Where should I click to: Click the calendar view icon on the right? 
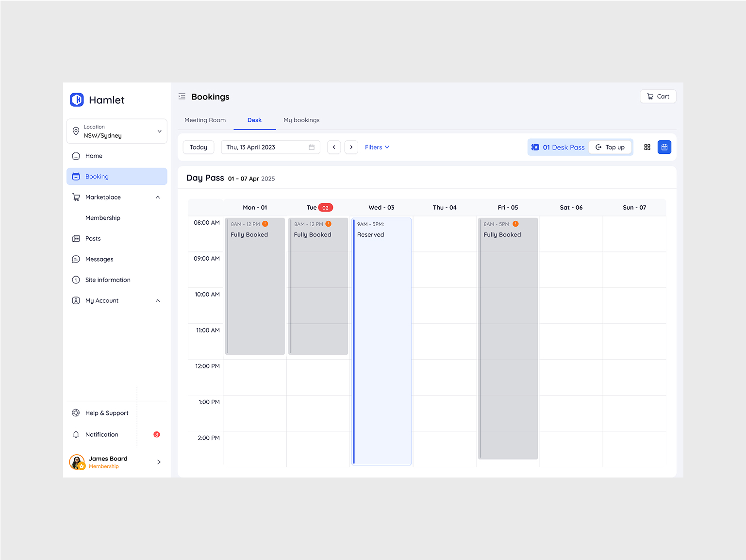664,147
